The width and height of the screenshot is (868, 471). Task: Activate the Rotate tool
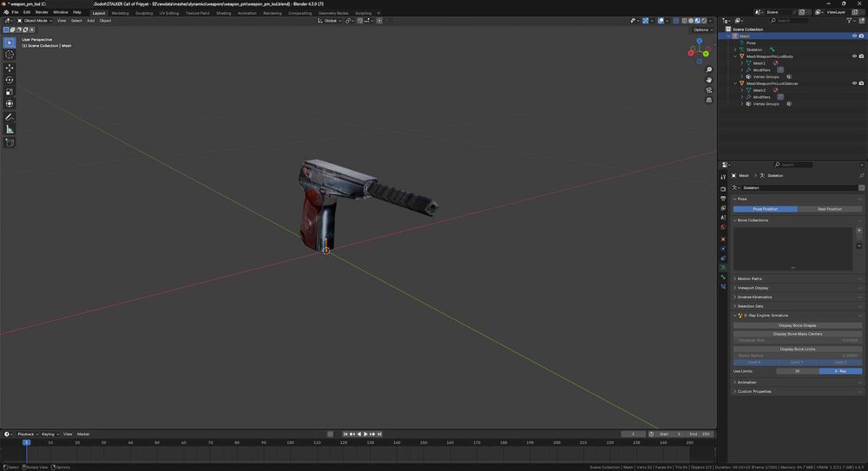[x=10, y=80]
